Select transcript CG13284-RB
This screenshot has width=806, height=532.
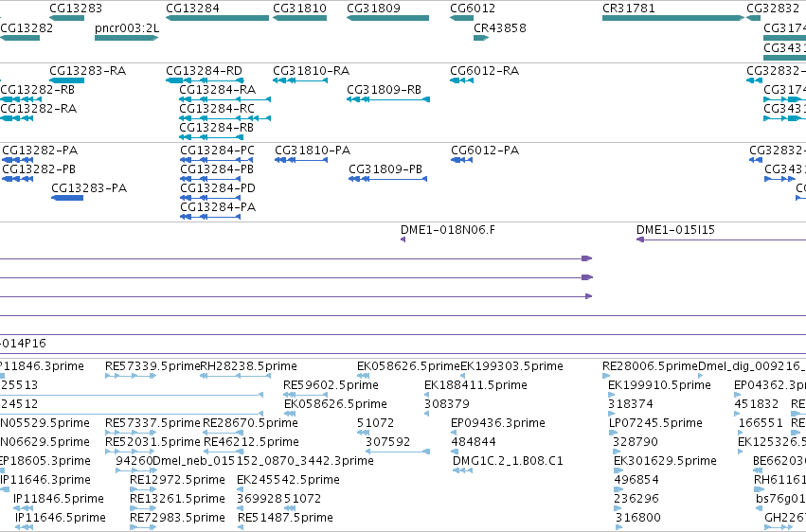211,137
